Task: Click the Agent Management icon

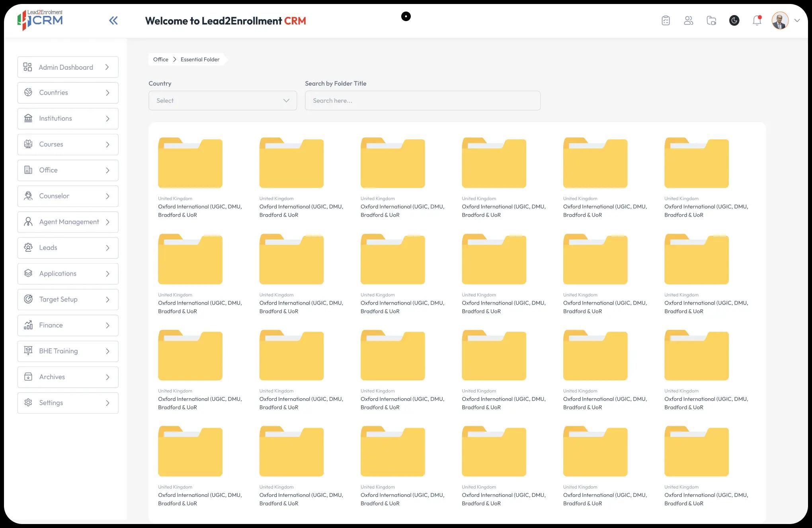Action: tap(28, 221)
